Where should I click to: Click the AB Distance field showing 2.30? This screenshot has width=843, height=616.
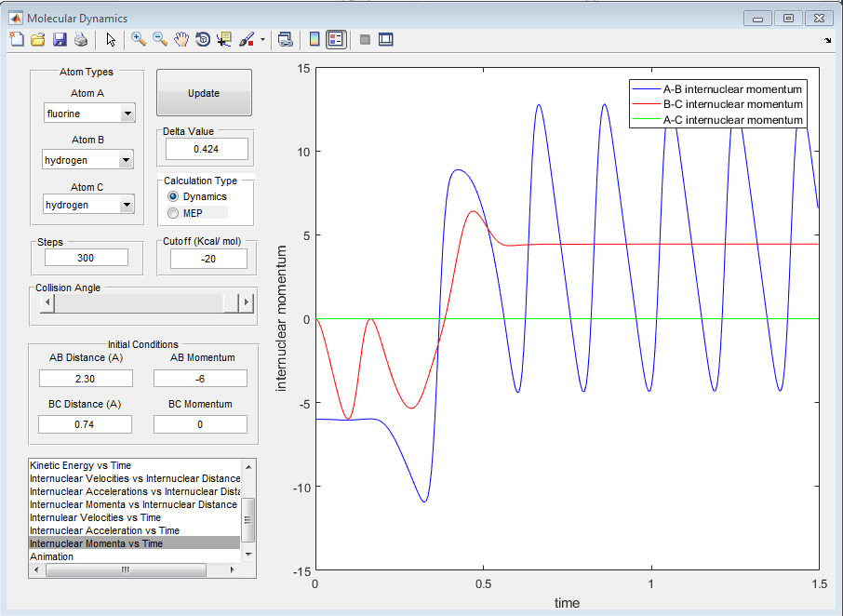[86, 379]
